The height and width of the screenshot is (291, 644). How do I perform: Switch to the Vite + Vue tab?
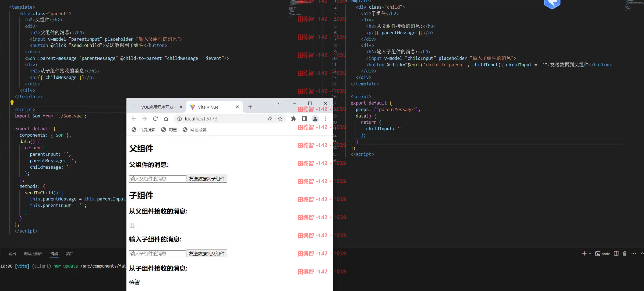click(x=214, y=107)
